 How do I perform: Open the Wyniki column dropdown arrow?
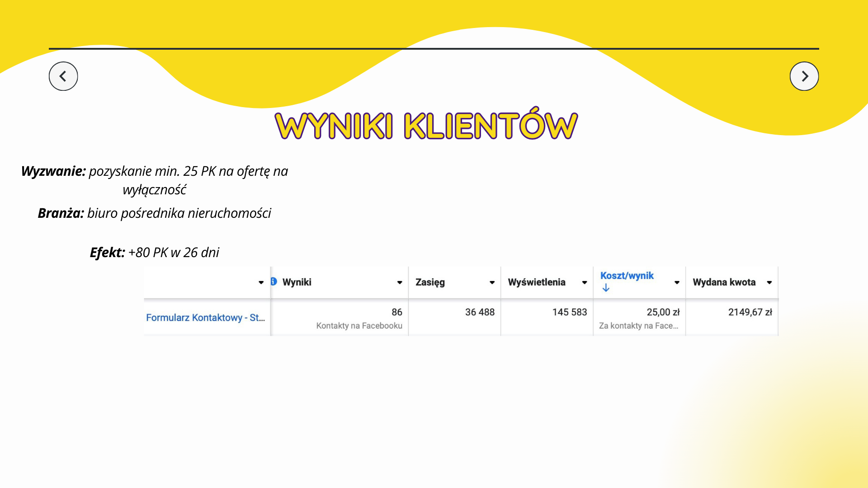pos(400,282)
